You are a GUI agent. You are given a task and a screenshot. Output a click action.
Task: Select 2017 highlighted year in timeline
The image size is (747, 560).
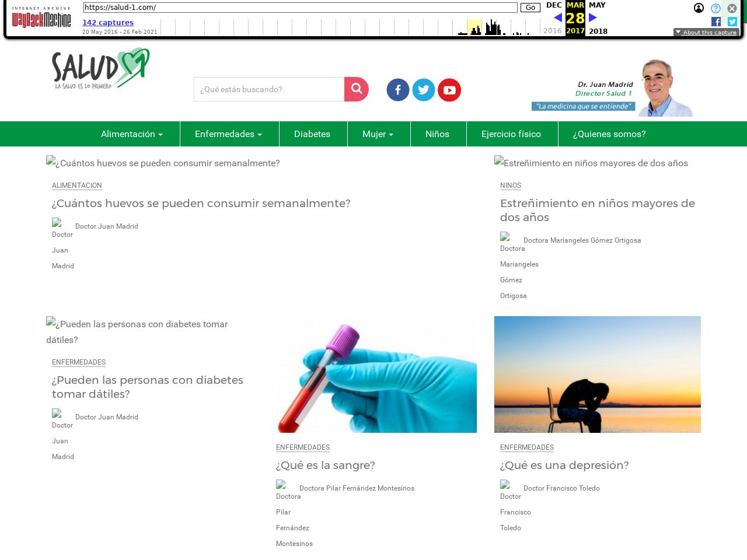(x=575, y=31)
